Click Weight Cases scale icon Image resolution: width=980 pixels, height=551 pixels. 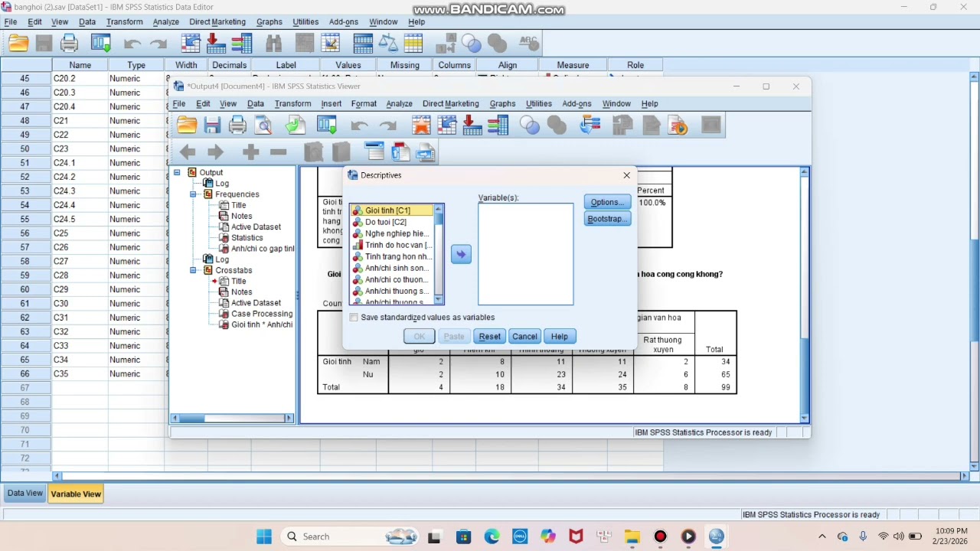(388, 44)
